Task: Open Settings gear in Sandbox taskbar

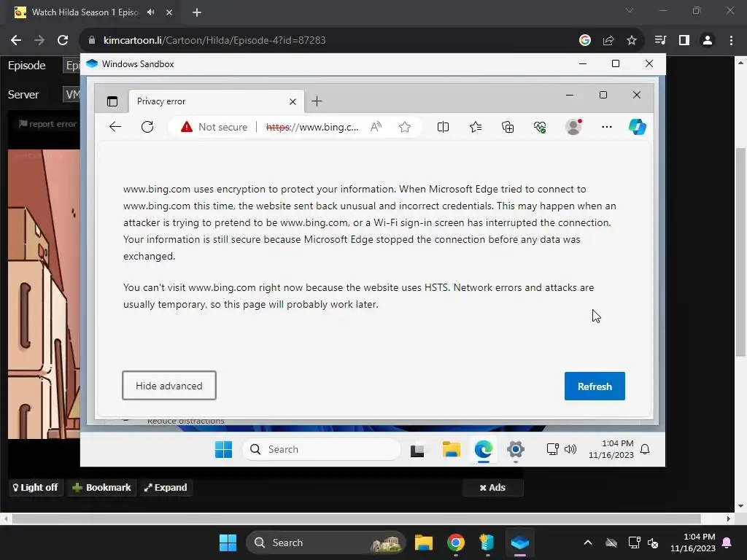Action: 516,449
